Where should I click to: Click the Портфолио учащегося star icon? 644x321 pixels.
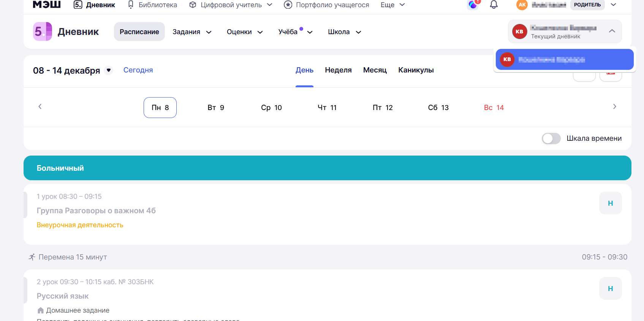(288, 5)
